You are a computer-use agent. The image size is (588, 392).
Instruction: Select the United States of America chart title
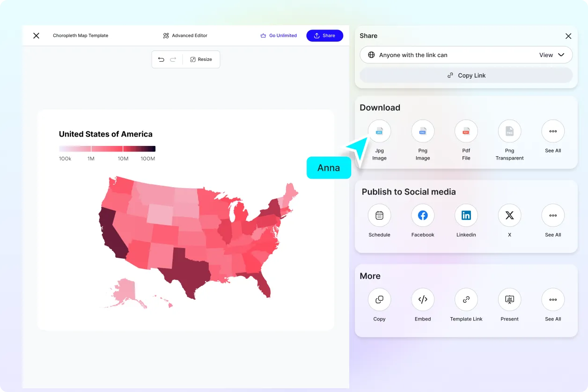coord(106,134)
